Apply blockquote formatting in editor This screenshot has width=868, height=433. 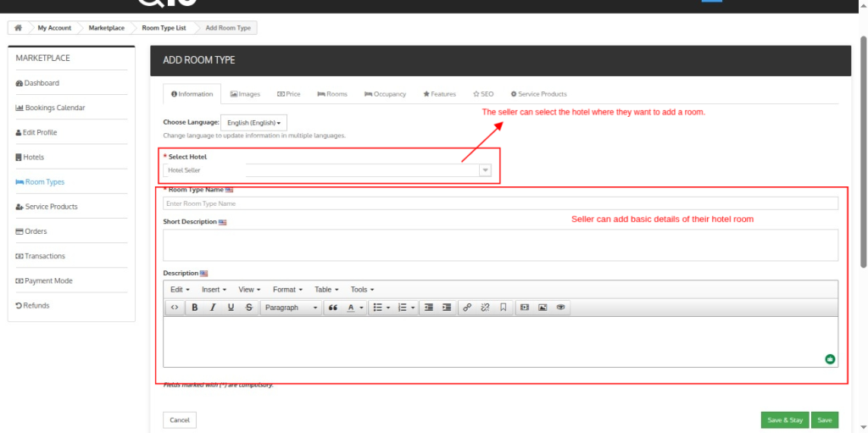coord(333,308)
